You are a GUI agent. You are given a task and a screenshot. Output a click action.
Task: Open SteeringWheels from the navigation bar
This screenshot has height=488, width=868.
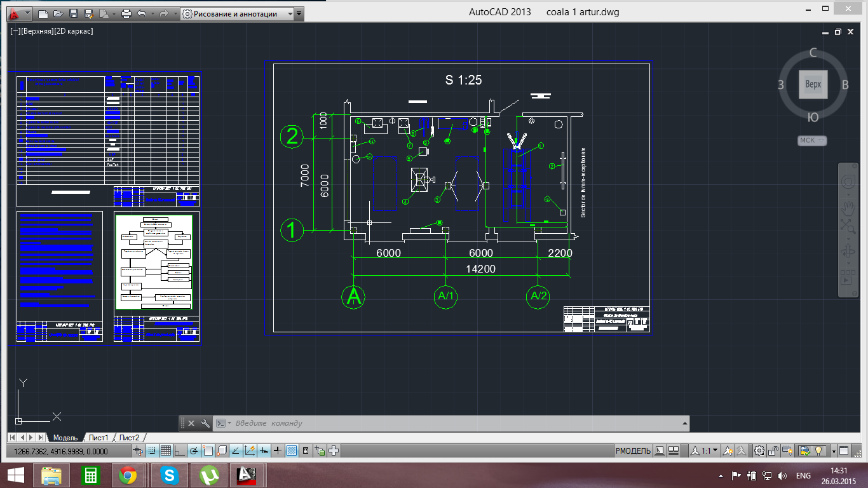pyautogui.click(x=848, y=182)
